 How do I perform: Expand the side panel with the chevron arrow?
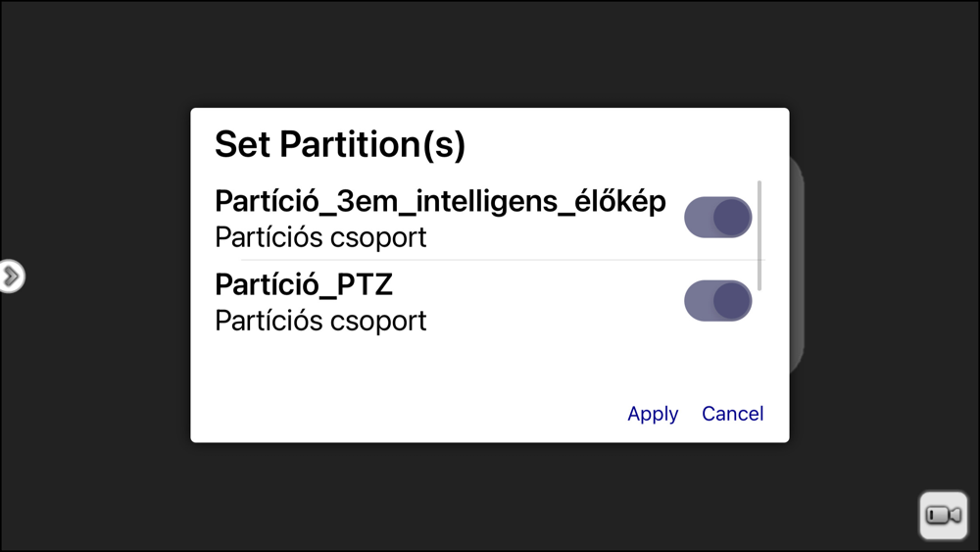[11, 276]
